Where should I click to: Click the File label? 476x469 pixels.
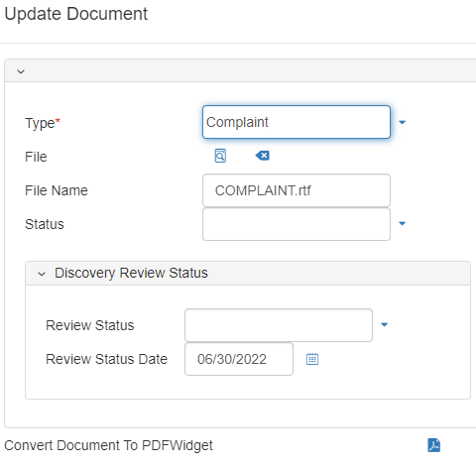(x=36, y=157)
